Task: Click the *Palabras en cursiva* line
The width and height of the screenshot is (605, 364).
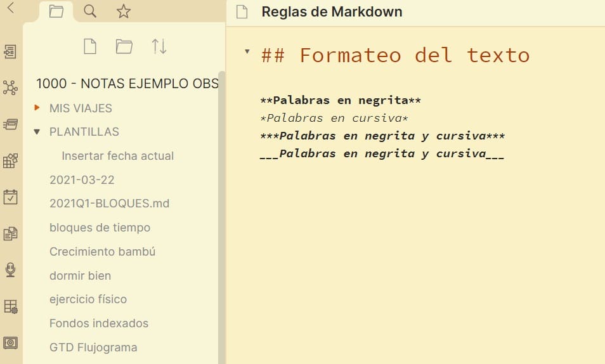Action: click(x=334, y=118)
